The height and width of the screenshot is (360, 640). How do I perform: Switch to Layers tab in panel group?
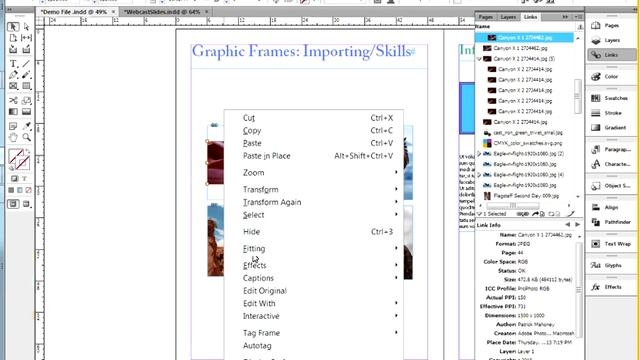click(508, 17)
